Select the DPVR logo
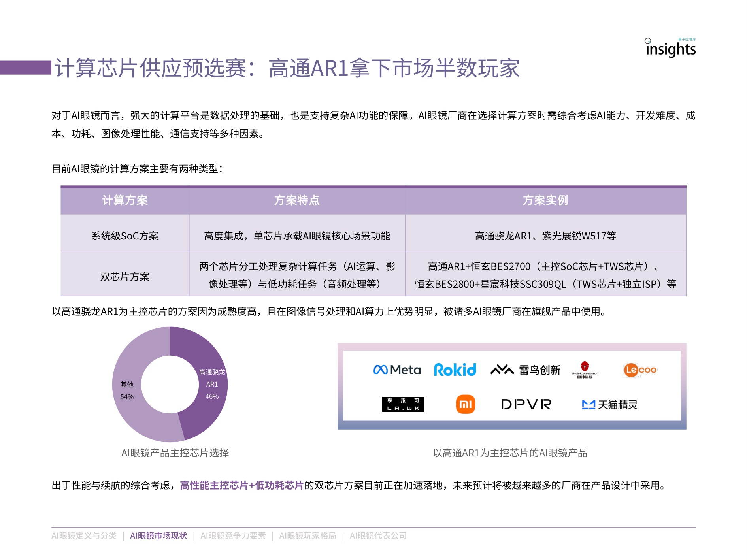Screen dimensions: 747x560 click(526, 404)
